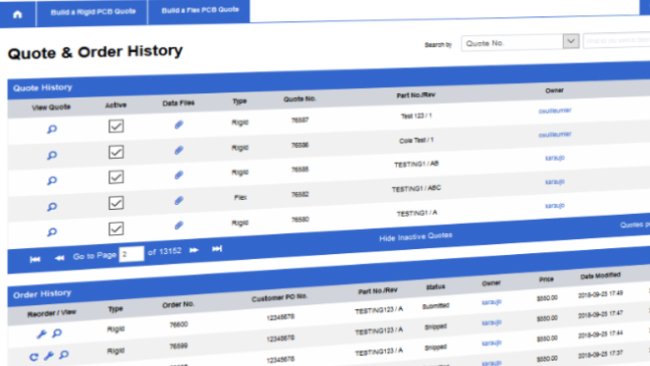Open Build a Rigid PCB Quote tab
650x366 pixels.
(93, 12)
